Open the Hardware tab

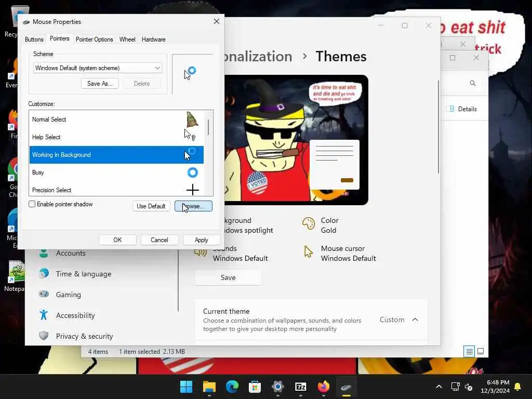click(153, 39)
